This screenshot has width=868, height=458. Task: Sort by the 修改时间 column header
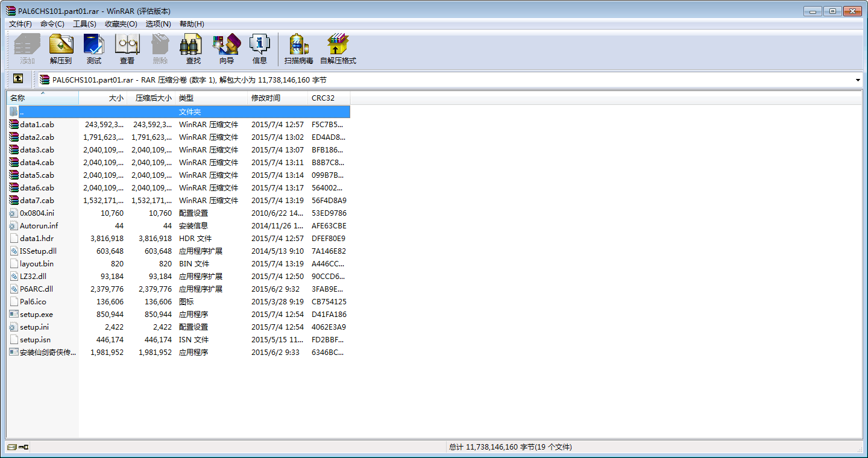coord(278,98)
